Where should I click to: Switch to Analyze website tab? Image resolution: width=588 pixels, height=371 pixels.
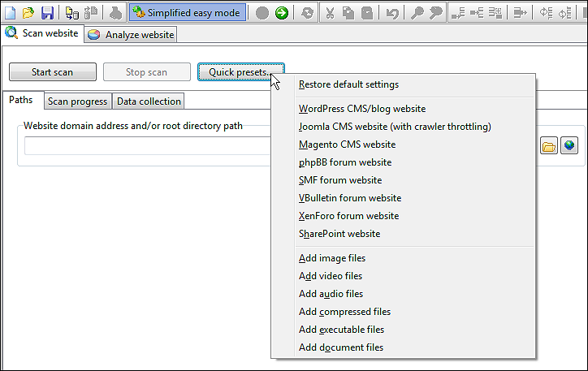pyautogui.click(x=131, y=34)
